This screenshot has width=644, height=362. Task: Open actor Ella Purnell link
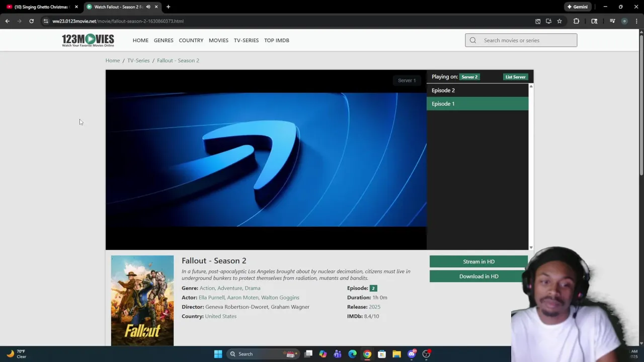tap(211, 298)
